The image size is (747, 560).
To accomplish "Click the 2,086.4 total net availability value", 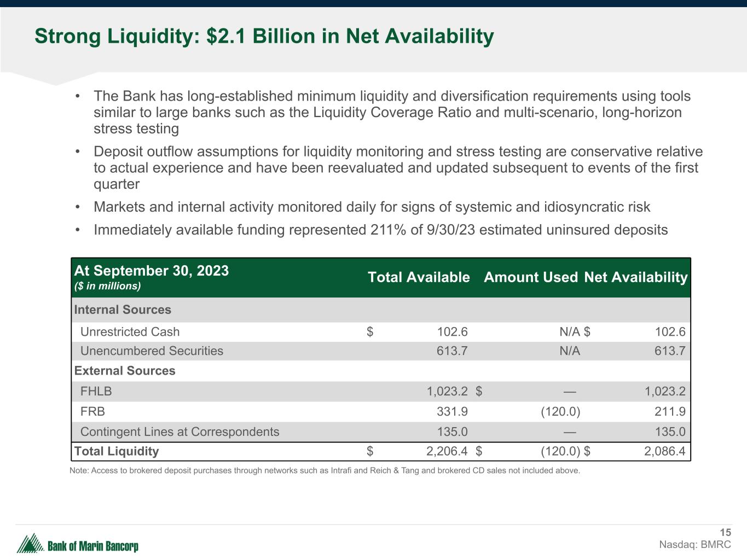I will (664, 452).
